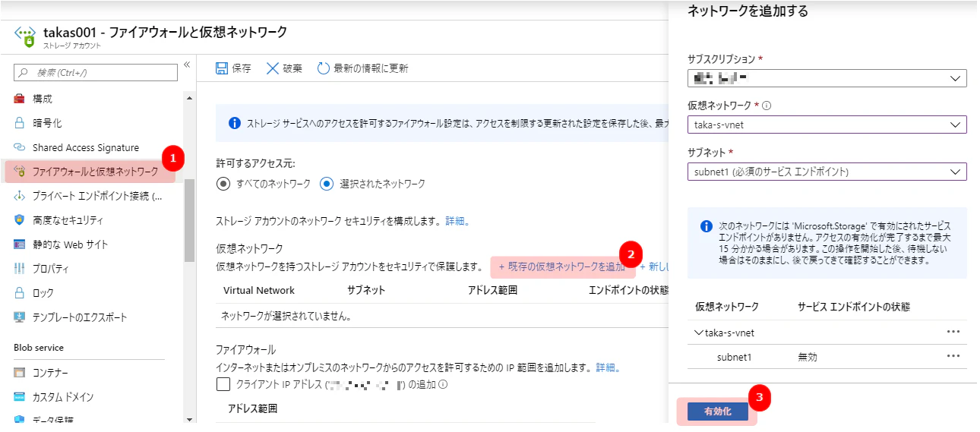Image resolution: width=980 pixels, height=432 pixels.
Task: Click the 静的な Web サイト icon
Action: coord(20,244)
